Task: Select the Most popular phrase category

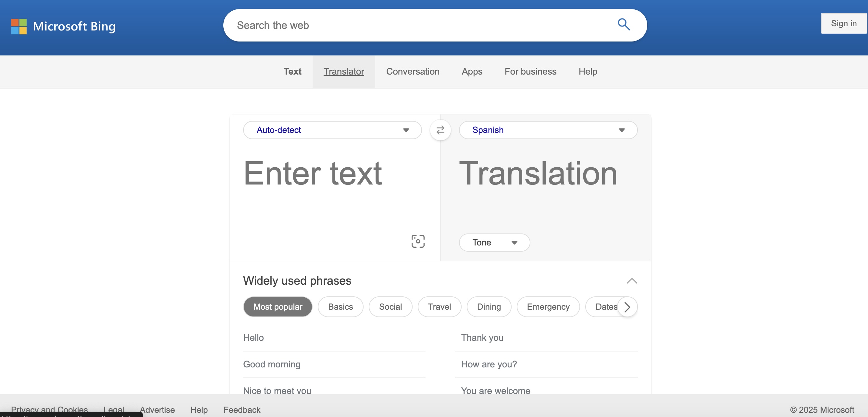Action: click(277, 307)
